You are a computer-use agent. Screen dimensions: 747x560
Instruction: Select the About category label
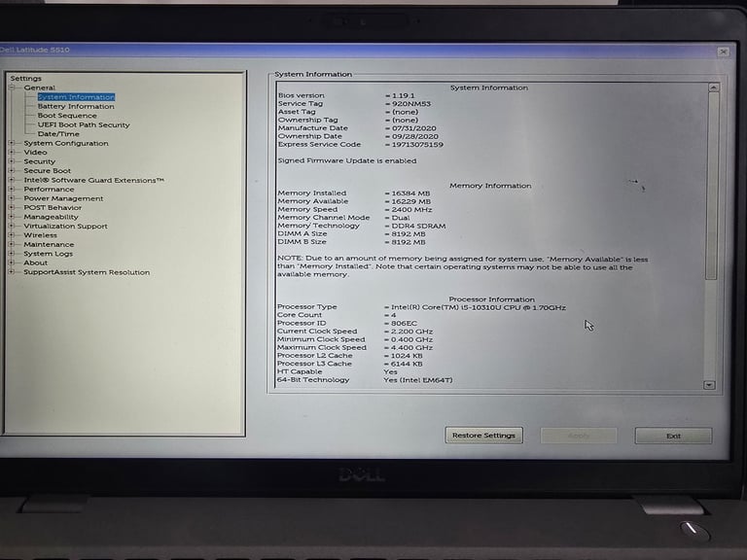[x=36, y=262]
